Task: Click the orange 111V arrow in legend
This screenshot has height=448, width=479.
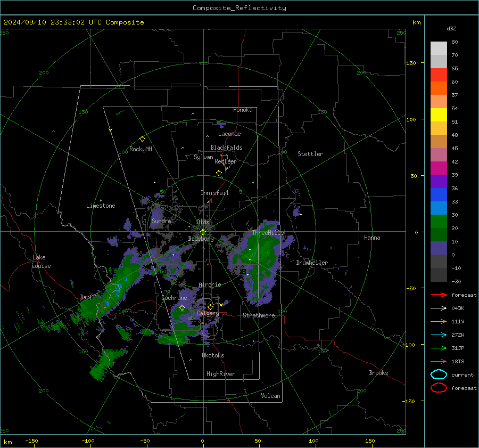Action: pyautogui.click(x=439, y=321)
